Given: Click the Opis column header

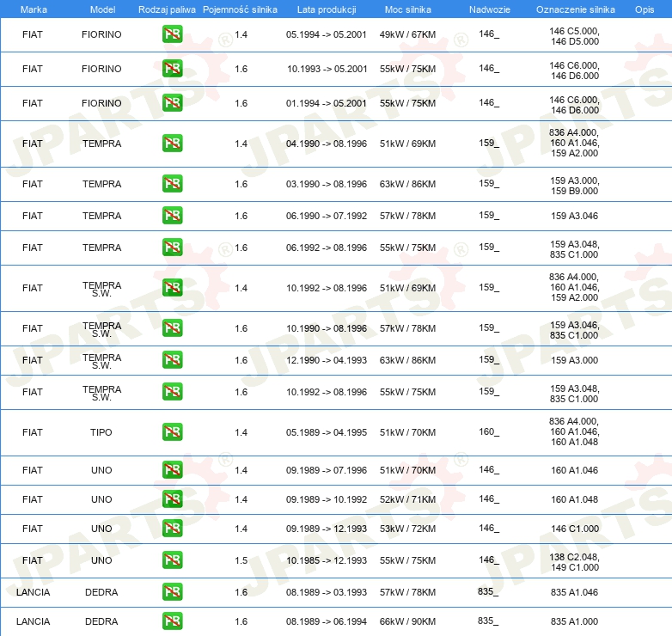Looking at the screenshot, I should [x=644, y=9].
